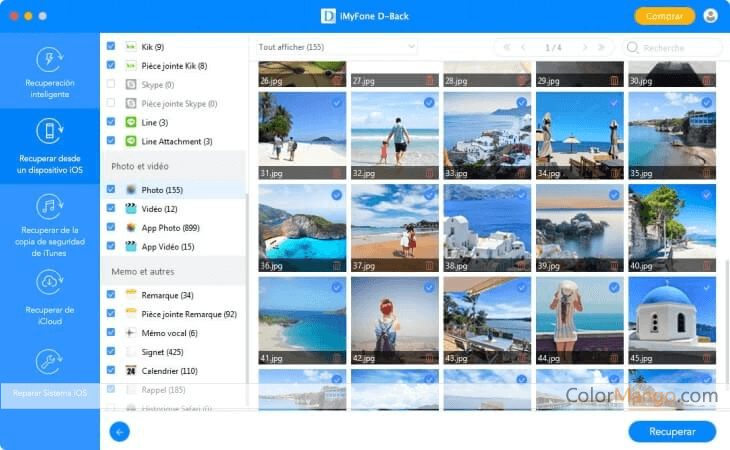Jump to last page of results
The image size is (730, 450).
pyautogui.click(x=601, y=47)
